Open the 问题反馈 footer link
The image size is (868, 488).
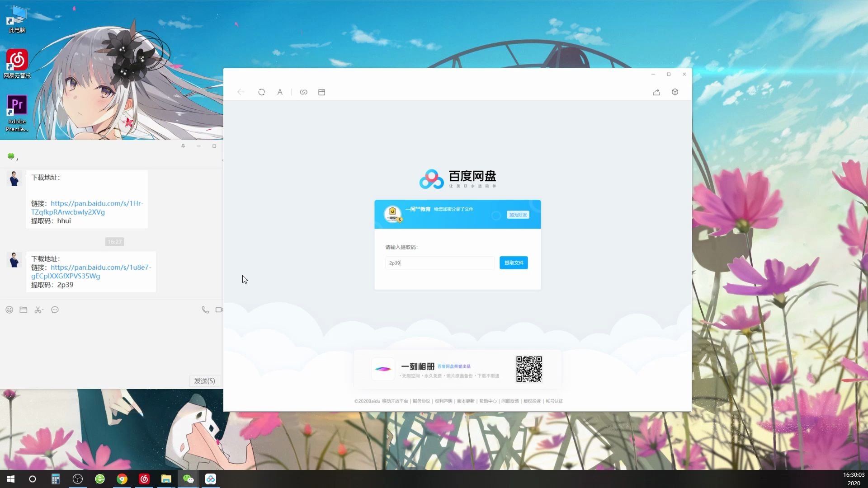pos(510,401)
